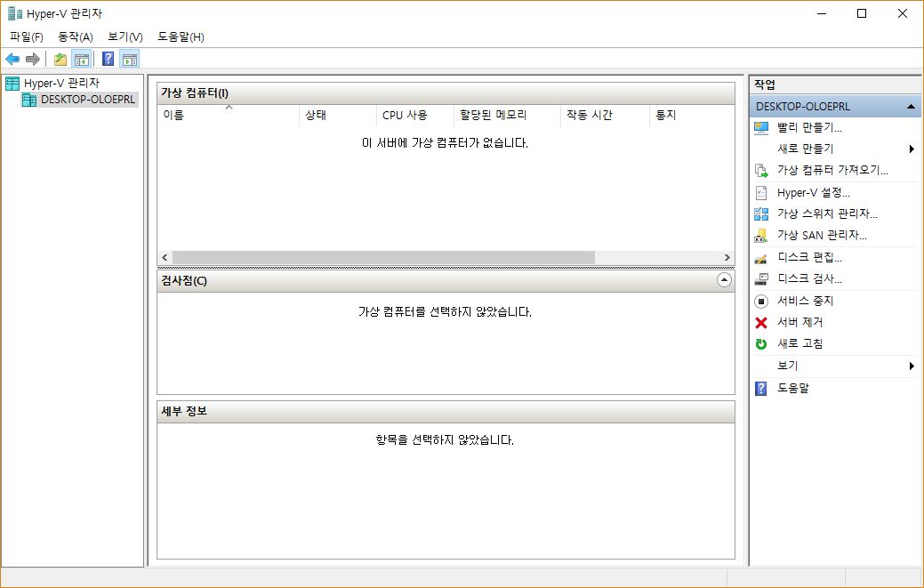The image size is (924, 588).
Task: Sort by 작동 시간 column header
Action: tap(605, 116)
